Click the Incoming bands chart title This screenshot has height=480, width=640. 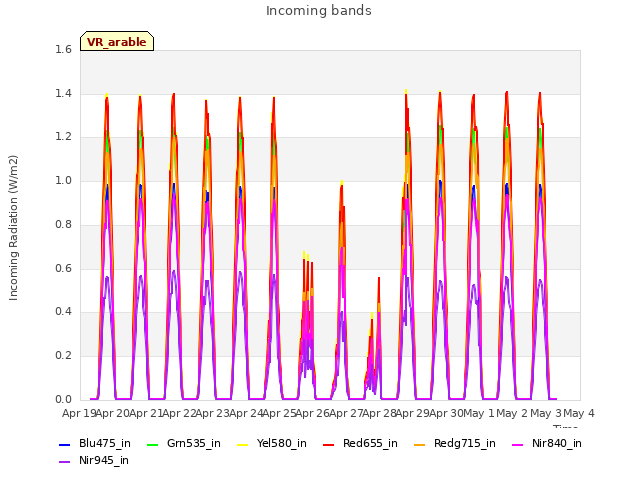point(319,11)
